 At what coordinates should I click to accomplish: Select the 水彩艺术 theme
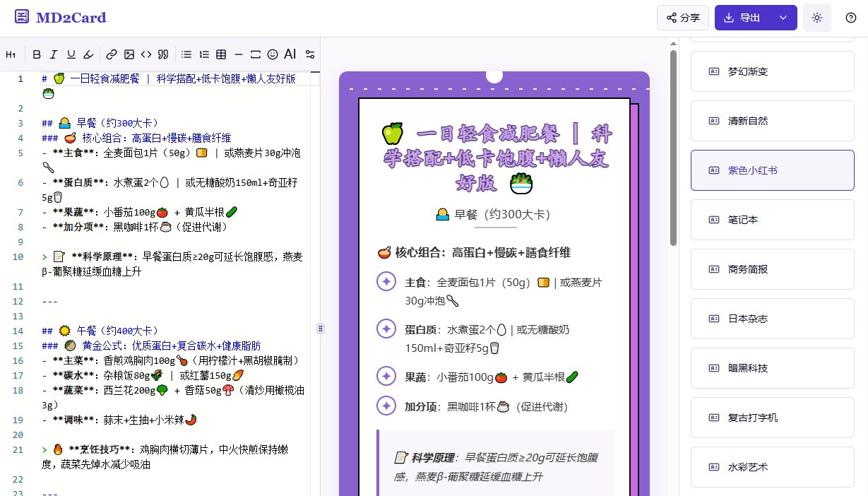[773, 467]
